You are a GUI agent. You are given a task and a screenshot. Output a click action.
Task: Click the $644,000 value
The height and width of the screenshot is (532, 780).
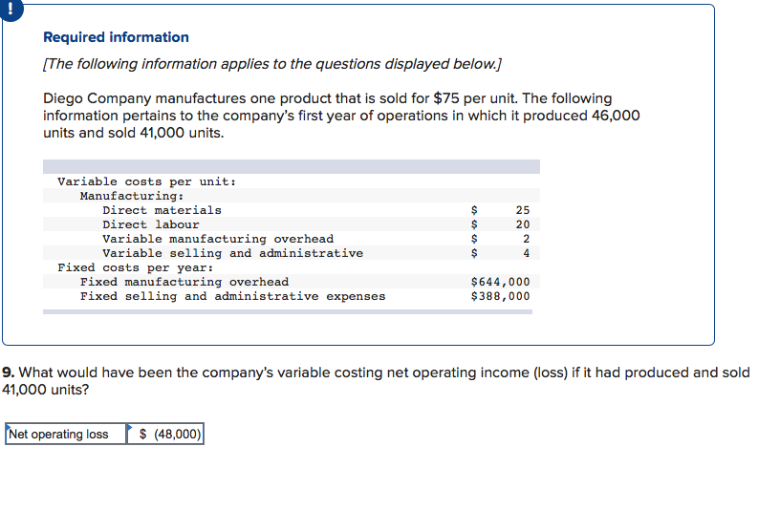pyautogui.click(x=501, y=282)
